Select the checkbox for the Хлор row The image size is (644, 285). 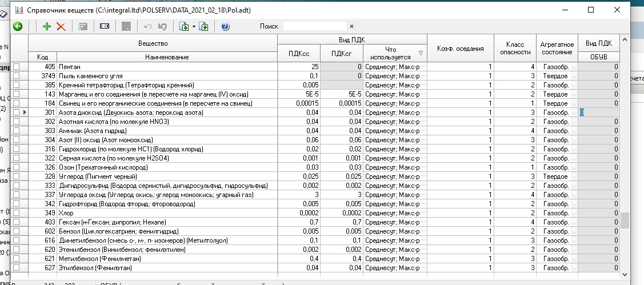pyautogui.click(x=17, y=213)
